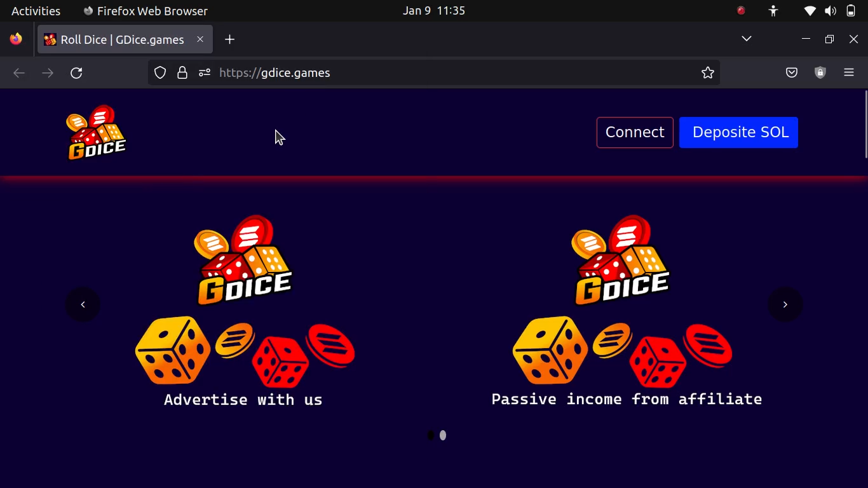Image resolution: width=868 pixels, height=488 pixels.
Task: Open the Wi-Fi network status icon
Action: (x=810, y=11)
